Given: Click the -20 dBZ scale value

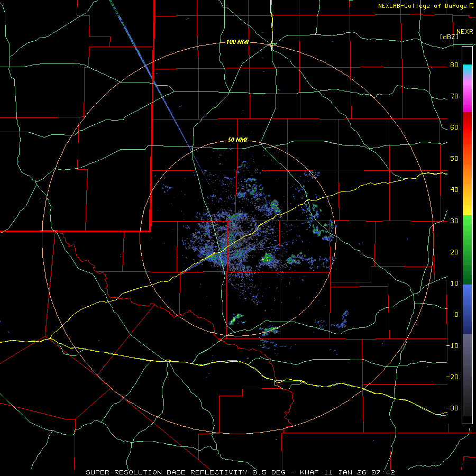Looking at the screenshot, I should (x=452, y=377).
